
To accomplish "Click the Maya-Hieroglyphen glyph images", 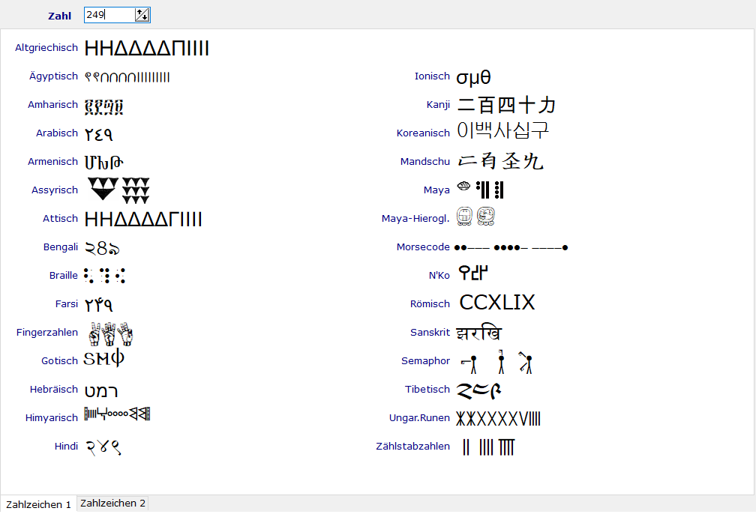I will click(x=476, y=217).
